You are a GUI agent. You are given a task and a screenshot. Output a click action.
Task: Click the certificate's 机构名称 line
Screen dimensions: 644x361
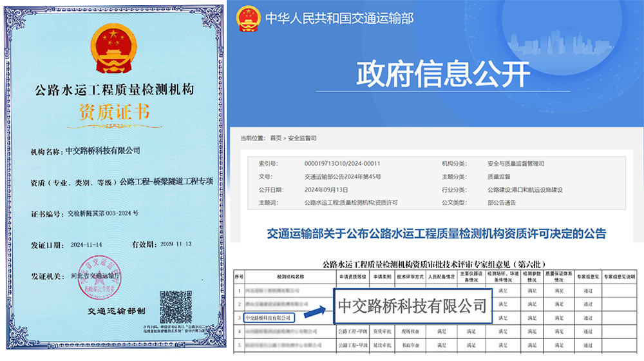click(86, 151)
